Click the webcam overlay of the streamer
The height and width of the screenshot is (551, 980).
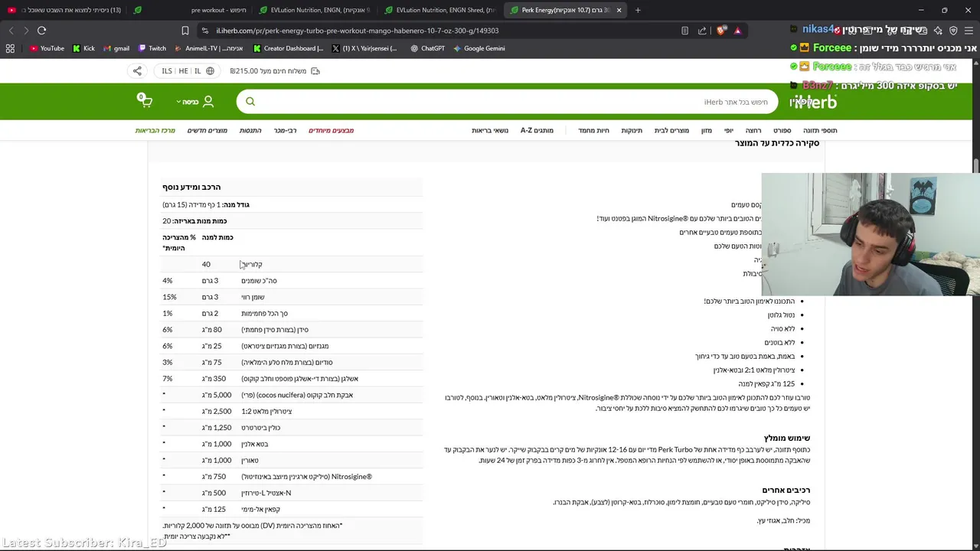coord(871,234)
